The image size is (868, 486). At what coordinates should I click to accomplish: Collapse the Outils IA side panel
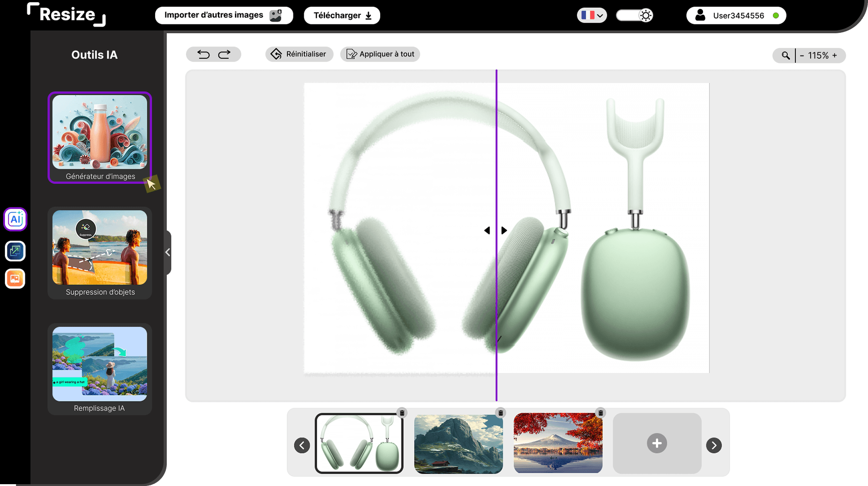coord(168,252)
